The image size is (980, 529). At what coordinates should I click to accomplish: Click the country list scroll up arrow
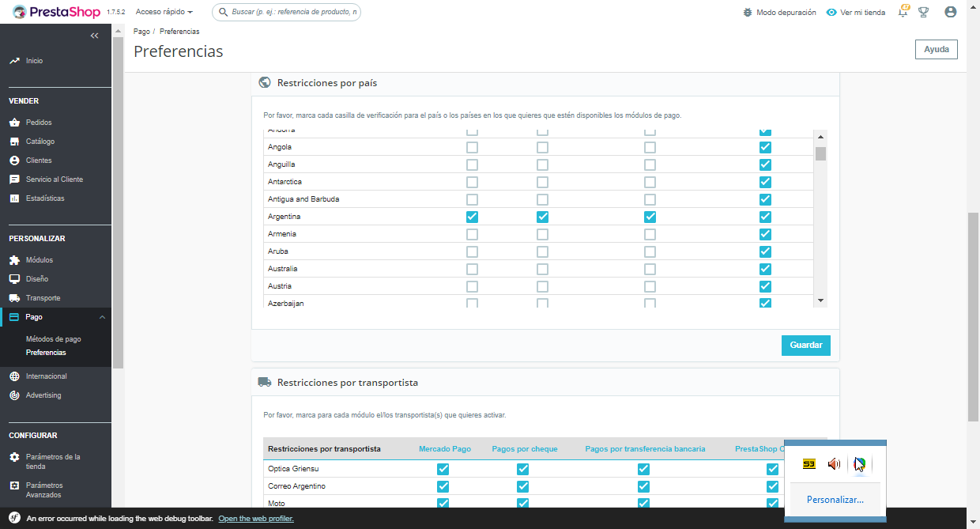point(820,135)
